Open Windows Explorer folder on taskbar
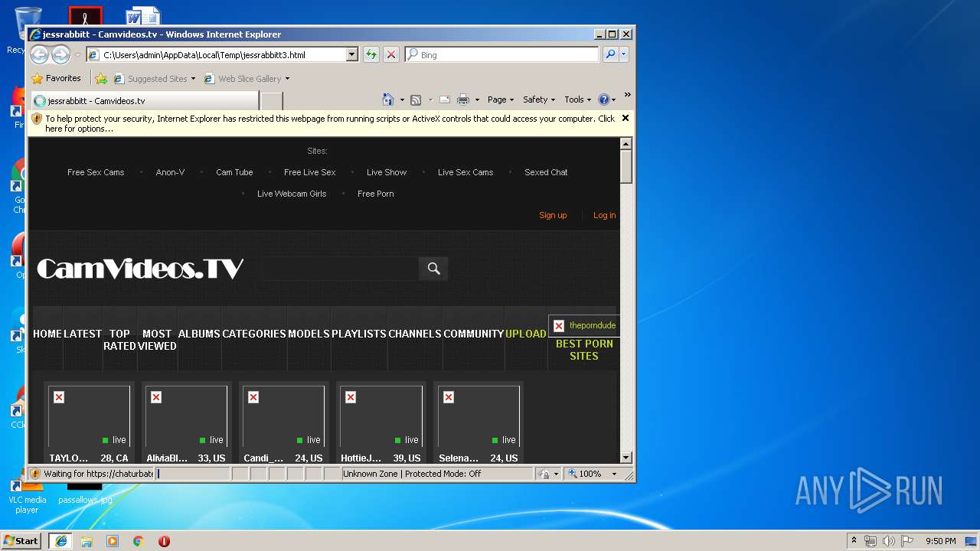 [87, 540]
